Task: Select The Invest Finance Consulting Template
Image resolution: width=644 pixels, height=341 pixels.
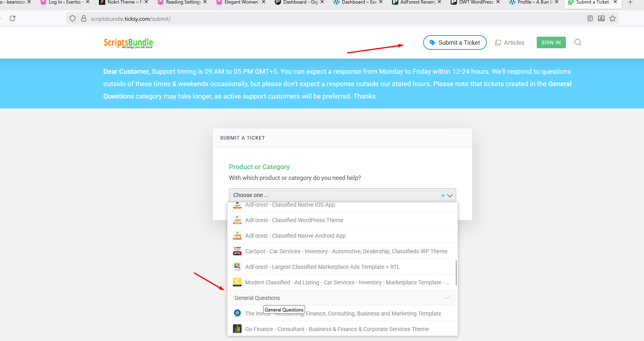Action: 342,313
